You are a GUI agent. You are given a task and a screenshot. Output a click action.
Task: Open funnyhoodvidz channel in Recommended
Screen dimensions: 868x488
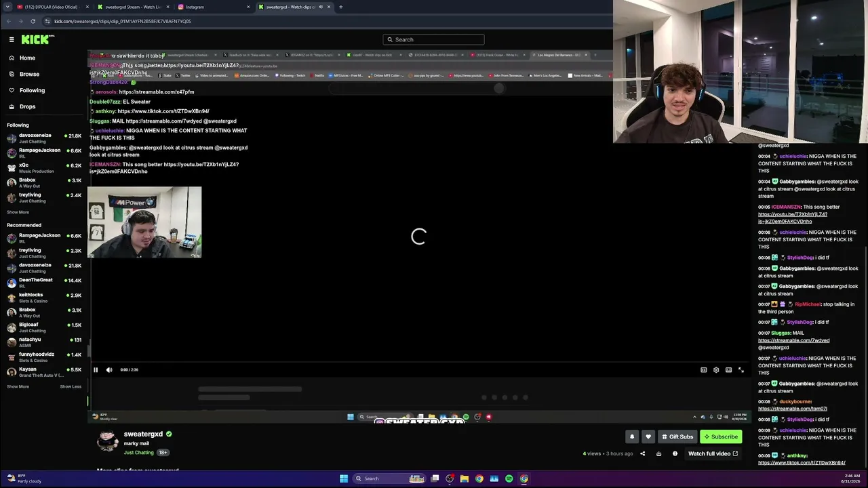[x=44, y=357]
